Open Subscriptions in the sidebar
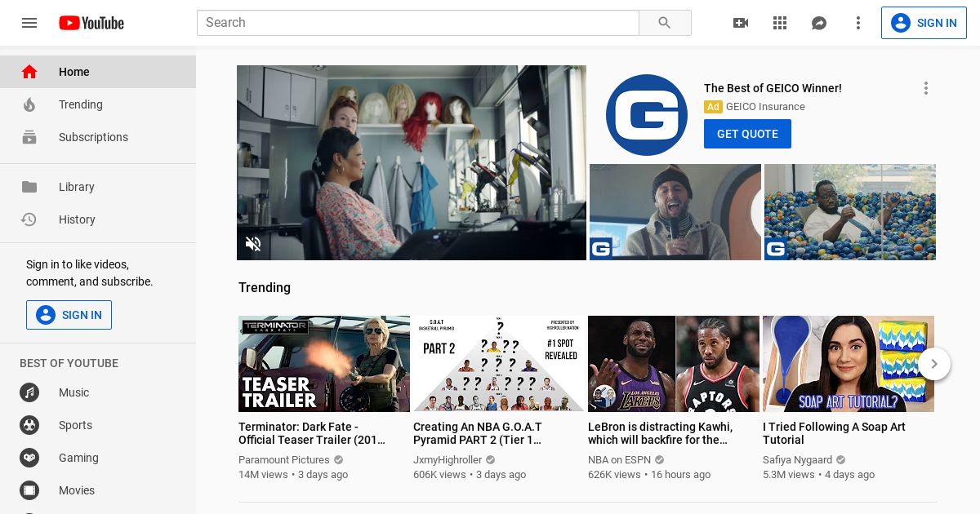The image size is (980, 514). pyautogui.click(x=98, y=137)
